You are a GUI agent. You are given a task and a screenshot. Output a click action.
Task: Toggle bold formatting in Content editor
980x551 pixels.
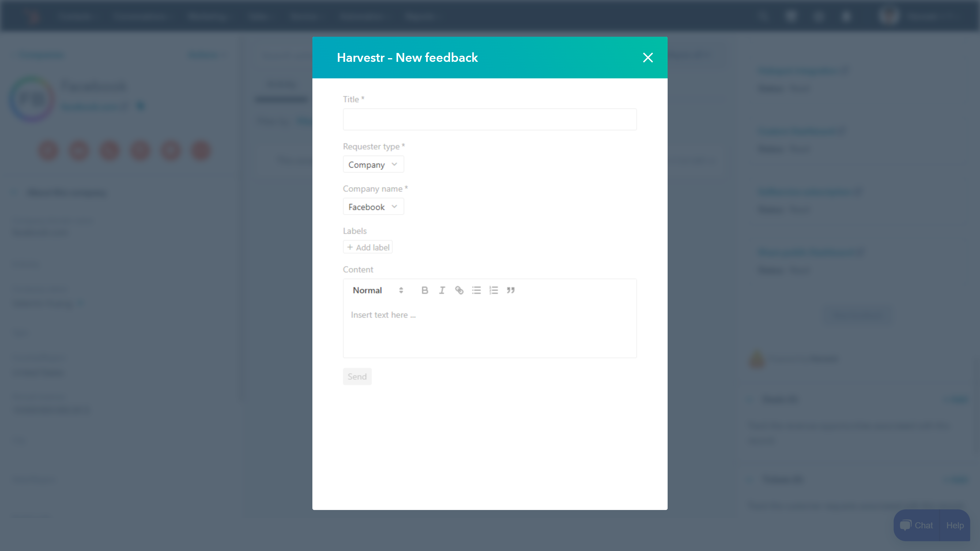(424, 290)
